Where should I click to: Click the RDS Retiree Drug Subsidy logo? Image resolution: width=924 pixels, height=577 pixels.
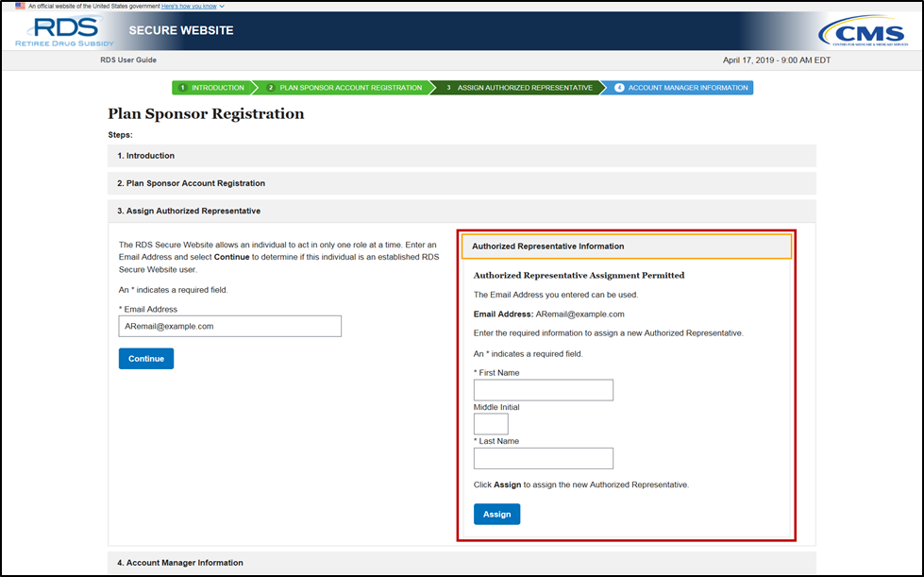point(64,31)
